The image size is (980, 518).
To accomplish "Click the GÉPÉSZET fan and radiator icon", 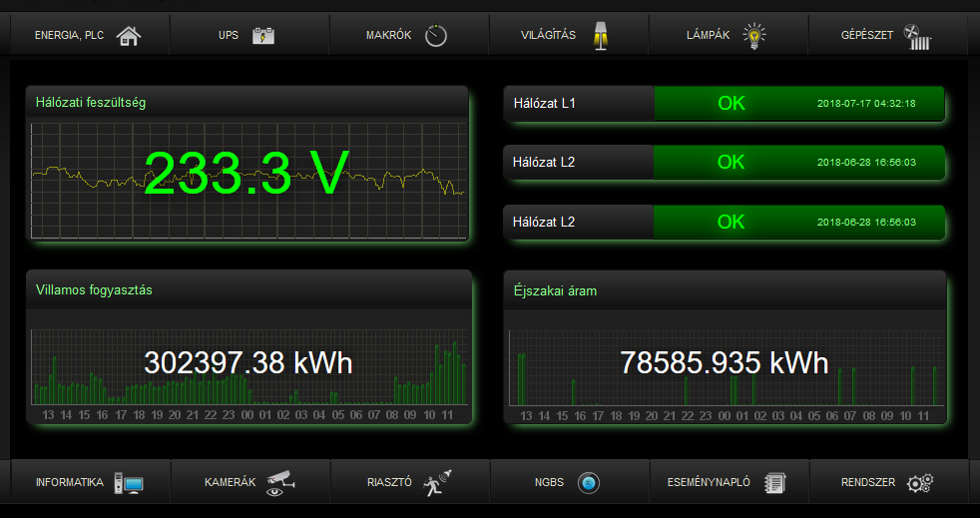I will 917,37.
